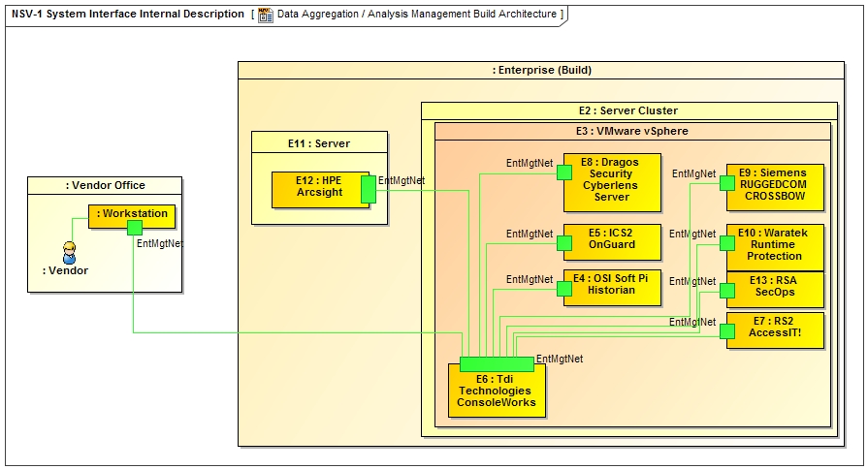Select the E5 : ICS2 OnGuard block

coord(612,241)
